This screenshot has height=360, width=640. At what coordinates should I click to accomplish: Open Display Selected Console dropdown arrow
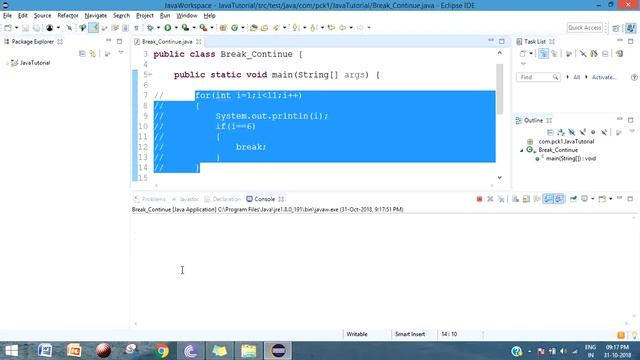[x=592, y=199]
